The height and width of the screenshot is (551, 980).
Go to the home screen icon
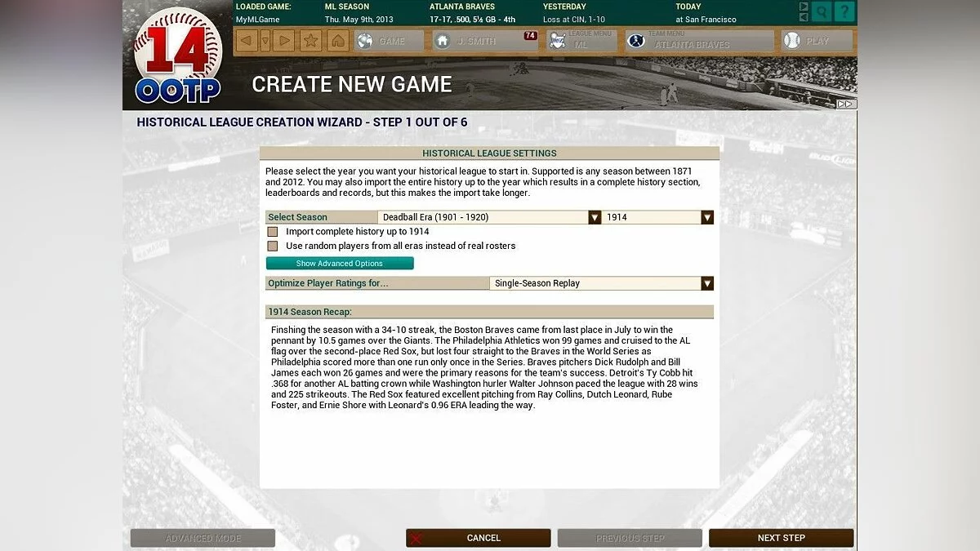(x=338, y=40)
